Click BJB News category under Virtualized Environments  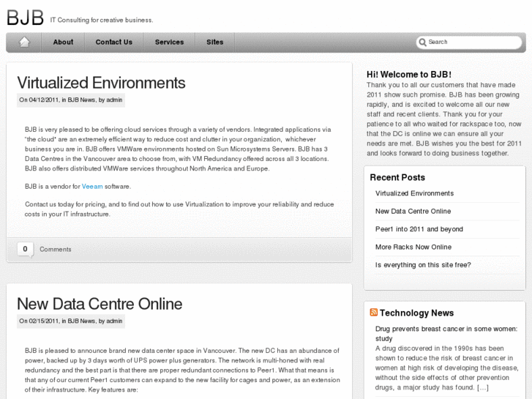[81, 100]
